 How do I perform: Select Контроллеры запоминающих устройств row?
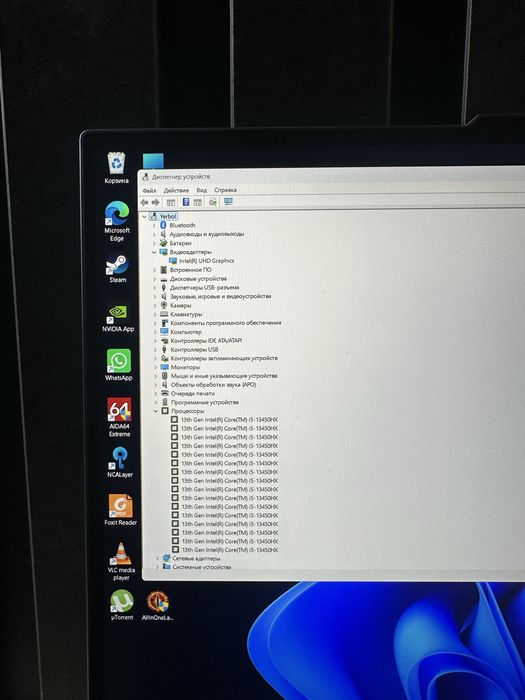(224, 358)
